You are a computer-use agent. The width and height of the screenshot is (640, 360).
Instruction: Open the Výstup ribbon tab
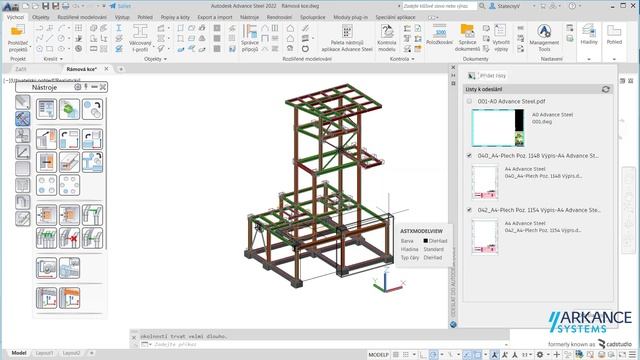pyautogui.click(x=122, y=18)
